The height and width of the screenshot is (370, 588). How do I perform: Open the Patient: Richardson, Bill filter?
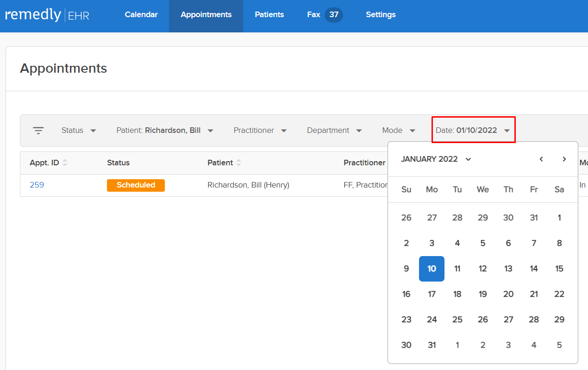(x=165, y=131)
